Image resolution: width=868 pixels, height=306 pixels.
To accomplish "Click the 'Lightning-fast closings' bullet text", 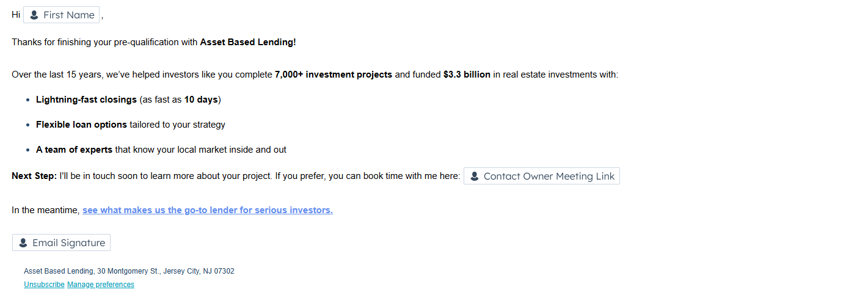I will [86, 100].
